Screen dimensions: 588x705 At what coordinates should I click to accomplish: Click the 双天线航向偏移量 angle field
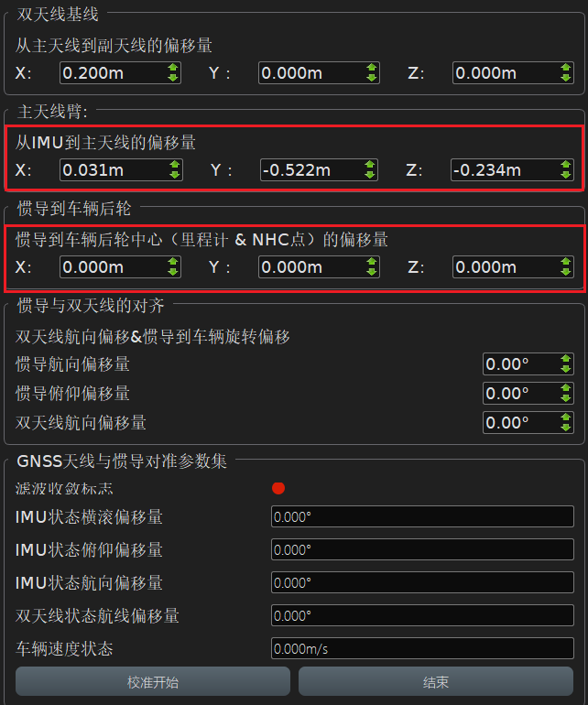point(528,423)
